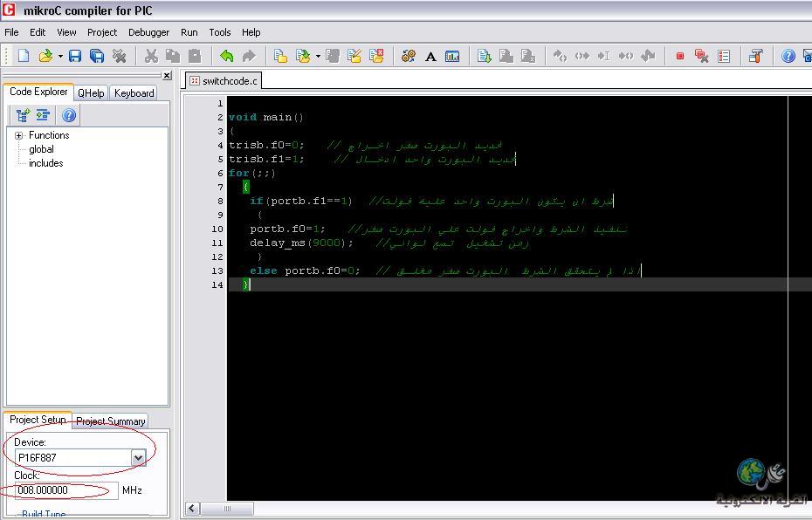Image resolution: width=812 pixels, height=520 pixels.
Task: Select the includes tree item
Action: click(x=45, y=163)
